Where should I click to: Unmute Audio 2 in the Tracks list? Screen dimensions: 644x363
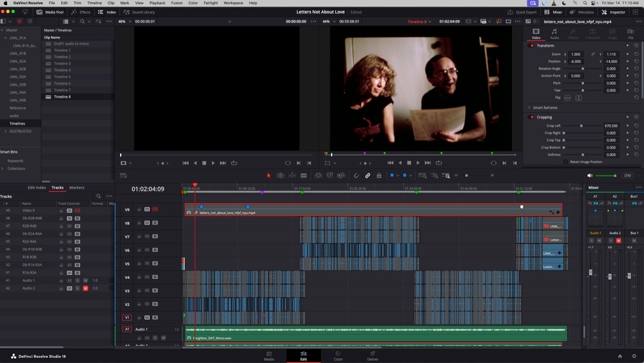[x=85, y=288]
